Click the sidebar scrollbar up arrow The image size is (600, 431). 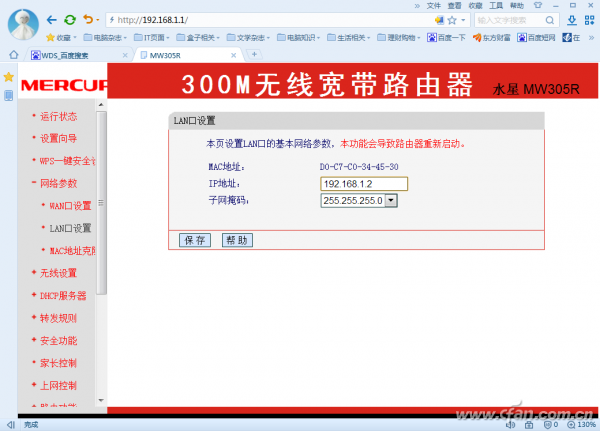pos(101,104)
